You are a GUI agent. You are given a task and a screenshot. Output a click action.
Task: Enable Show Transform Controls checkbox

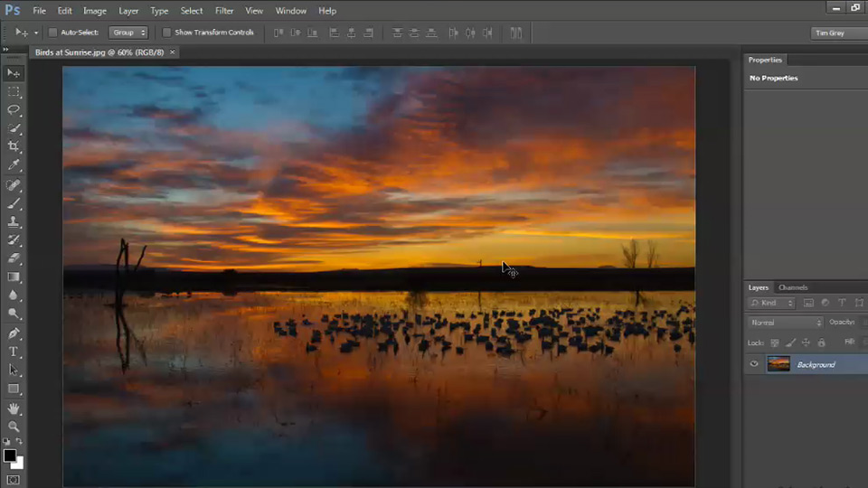point(166,33)
